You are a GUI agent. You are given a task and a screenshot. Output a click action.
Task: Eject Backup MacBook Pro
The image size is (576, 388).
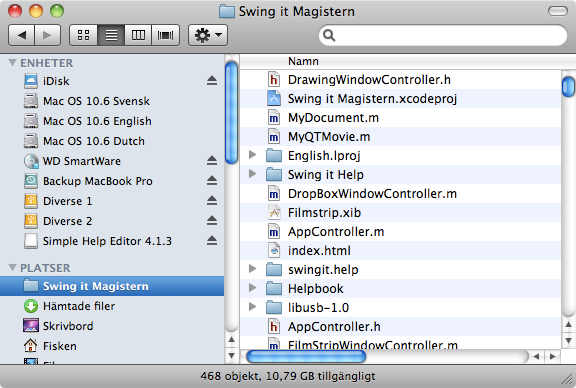(x=212, y=180)
